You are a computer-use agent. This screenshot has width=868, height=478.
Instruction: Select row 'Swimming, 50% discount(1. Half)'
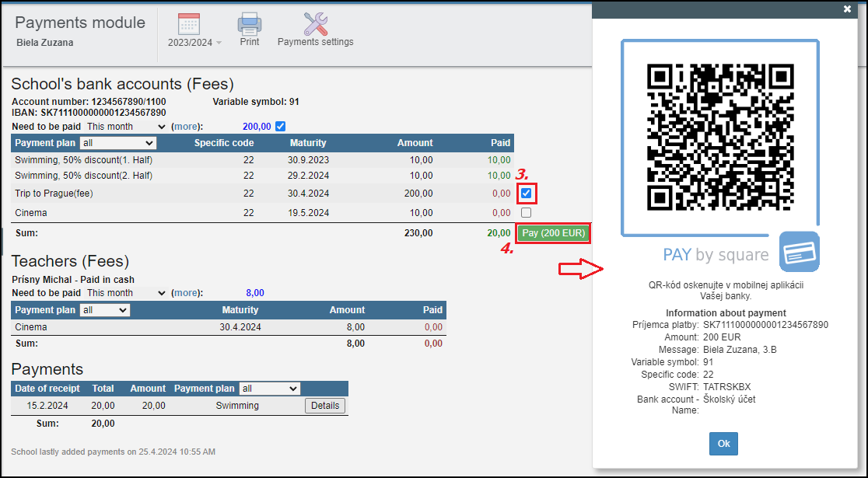[262, 160]
